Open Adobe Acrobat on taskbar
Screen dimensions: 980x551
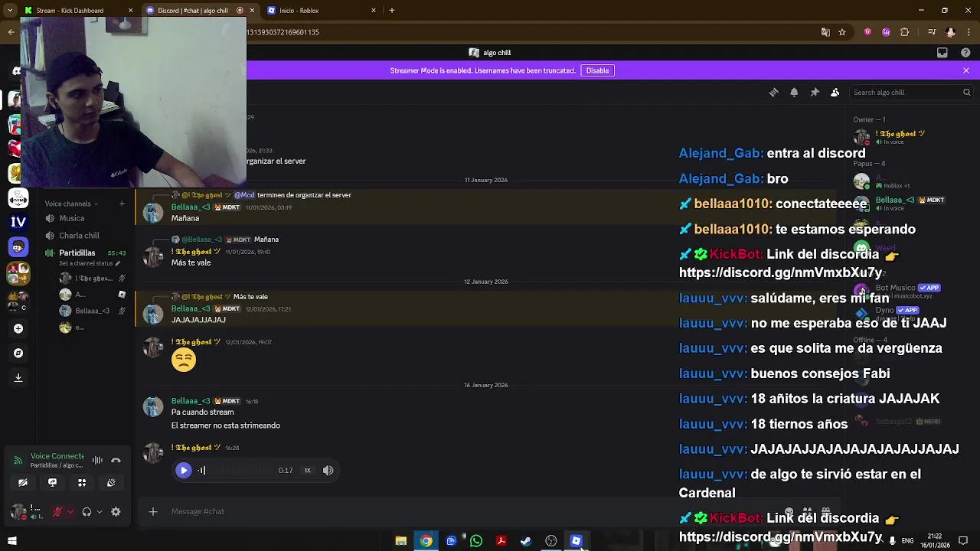(x=501, y=541)
